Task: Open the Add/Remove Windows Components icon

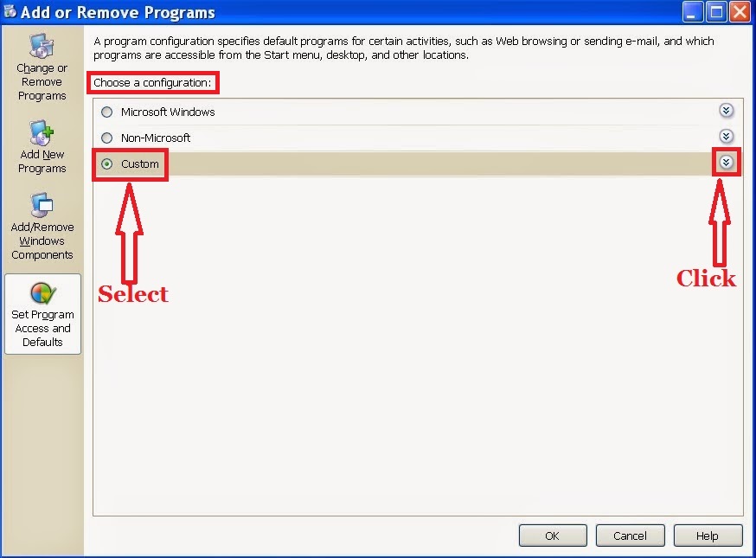Action: [x=42, y=205]
